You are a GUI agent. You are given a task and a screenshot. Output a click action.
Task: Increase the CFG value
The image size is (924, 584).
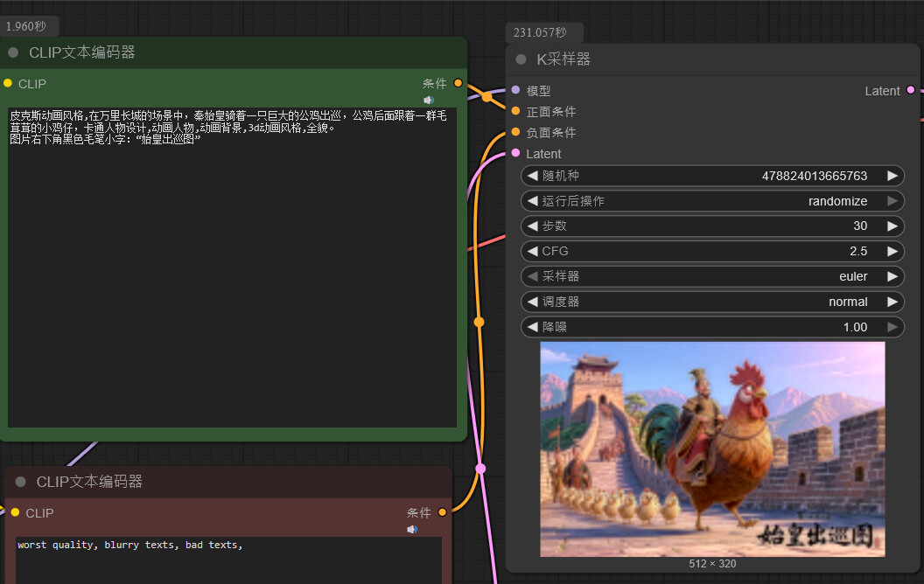tap(892, 251)
